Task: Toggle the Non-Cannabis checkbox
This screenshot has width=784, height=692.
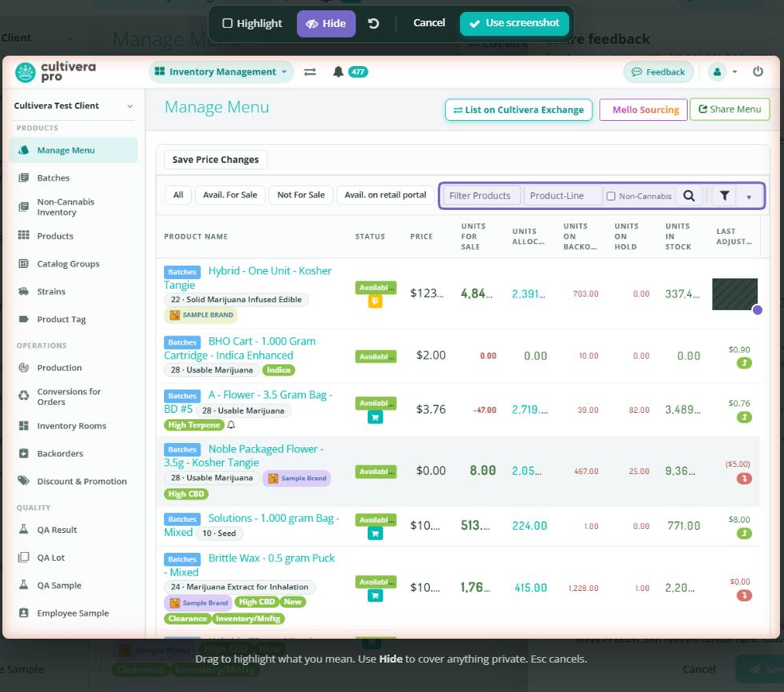Action: coord(611,196)
